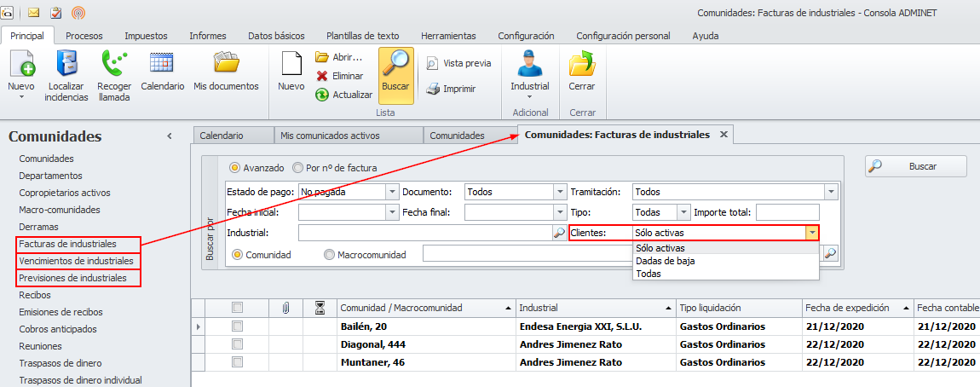Viewport: 980px width, 387px height.
Task: Choose Todas in Clientes list
Action: (x=725, y=274)
